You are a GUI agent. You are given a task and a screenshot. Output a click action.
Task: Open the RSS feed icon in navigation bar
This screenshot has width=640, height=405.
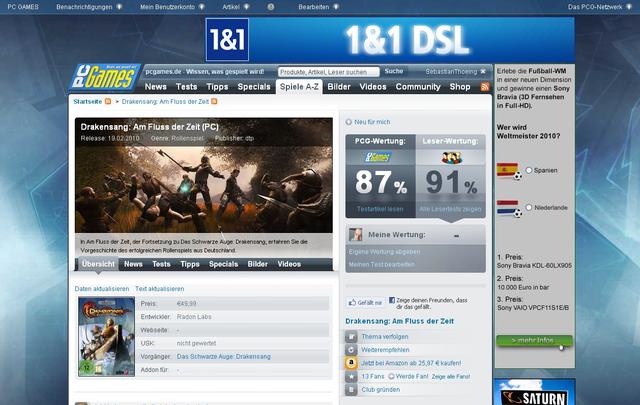(484, 87)
